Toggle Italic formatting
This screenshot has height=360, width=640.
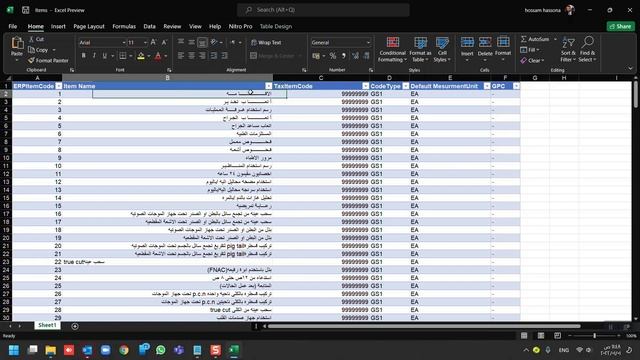click(x=94, y=56)
